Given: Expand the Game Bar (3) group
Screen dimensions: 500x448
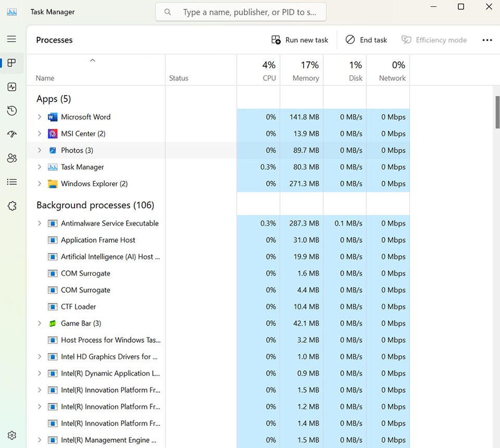Looking at the screenshot, I should coord(39,323).
